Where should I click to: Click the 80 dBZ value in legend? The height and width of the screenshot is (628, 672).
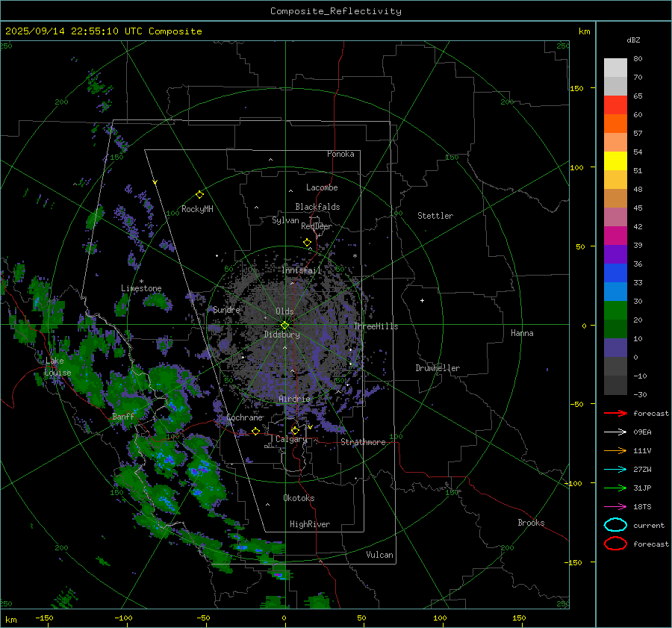[x=638, y=59]
